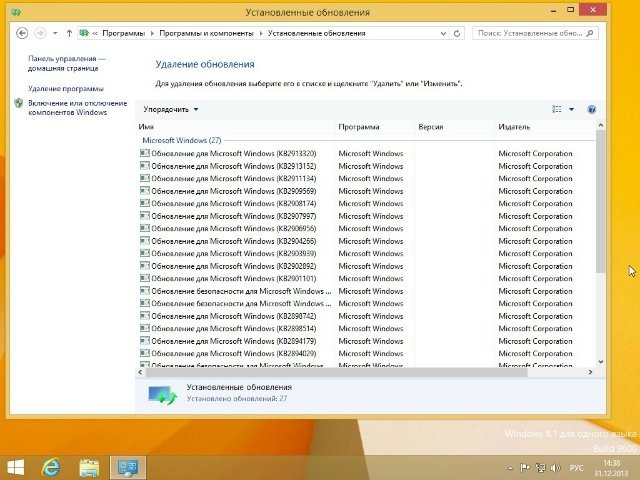The image size is (640, 480).
Task: Select update KB2898514
Action: (x=234, y=329)
